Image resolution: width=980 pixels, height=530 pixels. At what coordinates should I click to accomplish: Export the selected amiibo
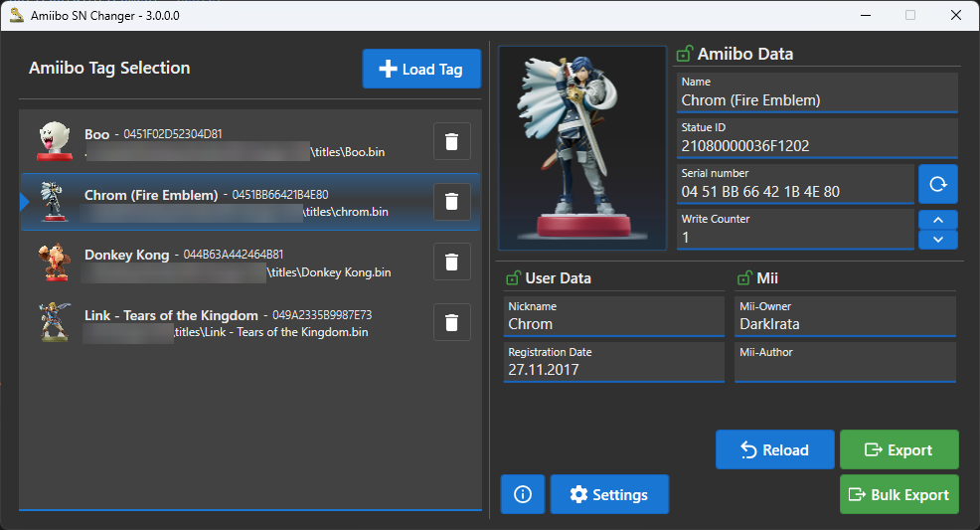click(898, 449)
